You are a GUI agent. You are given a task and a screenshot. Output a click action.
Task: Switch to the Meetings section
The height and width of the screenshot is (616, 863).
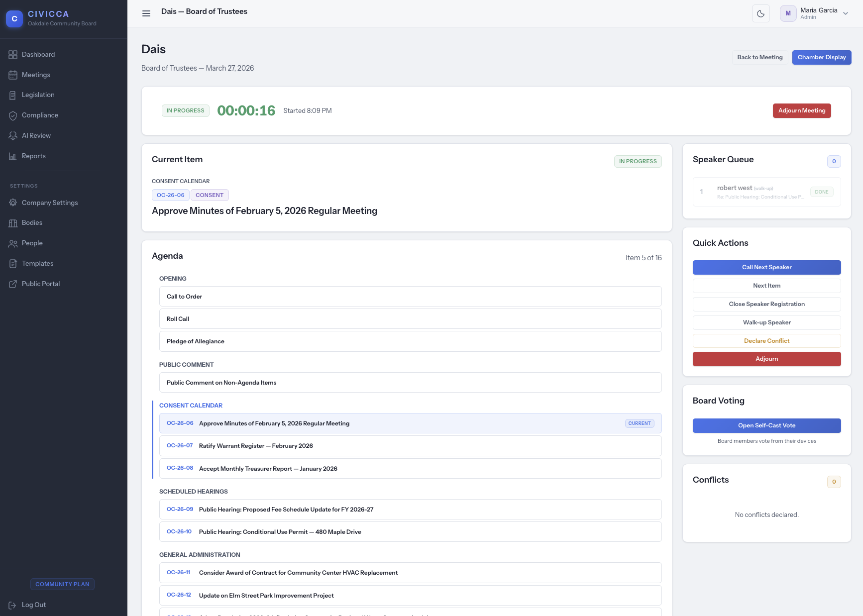35,75
